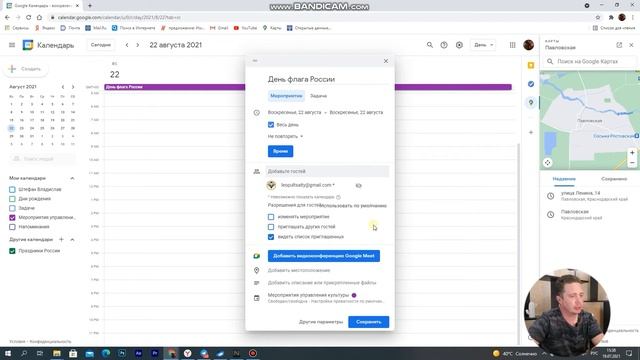The width and height of the screenshot is (640, 360).
Task: Previous month arrow in mini calendar
Action: tap(63, 87)
